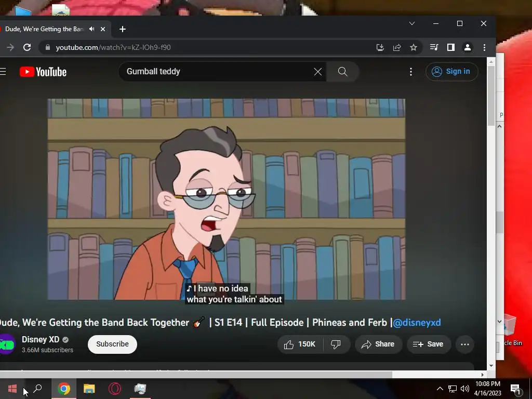Open File Explorer from taskbar
The height and width of the screenshot is (399, 532).
pyautogui.click(x=89, y=389)
